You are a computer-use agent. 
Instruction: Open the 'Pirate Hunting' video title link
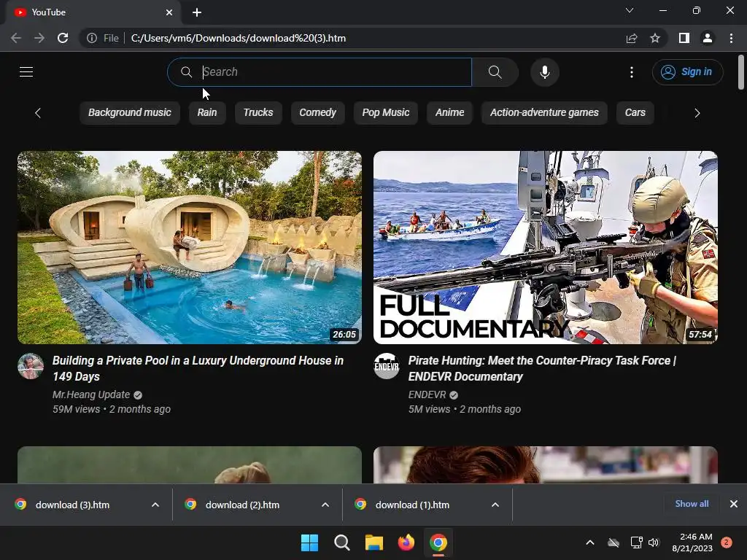(x=542, y=368)
